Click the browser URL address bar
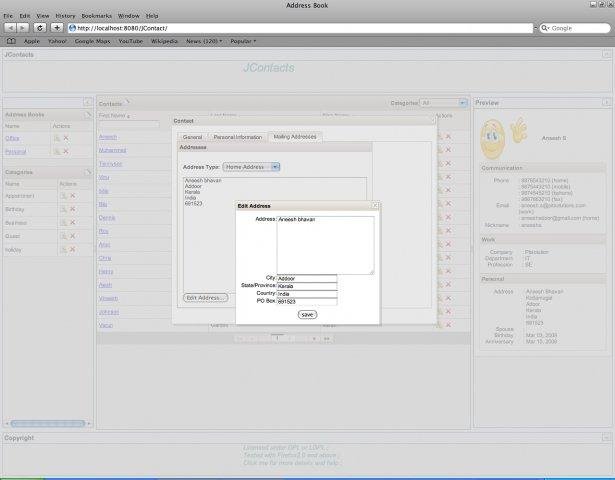615x480 pixels. [x=300, y=28]
